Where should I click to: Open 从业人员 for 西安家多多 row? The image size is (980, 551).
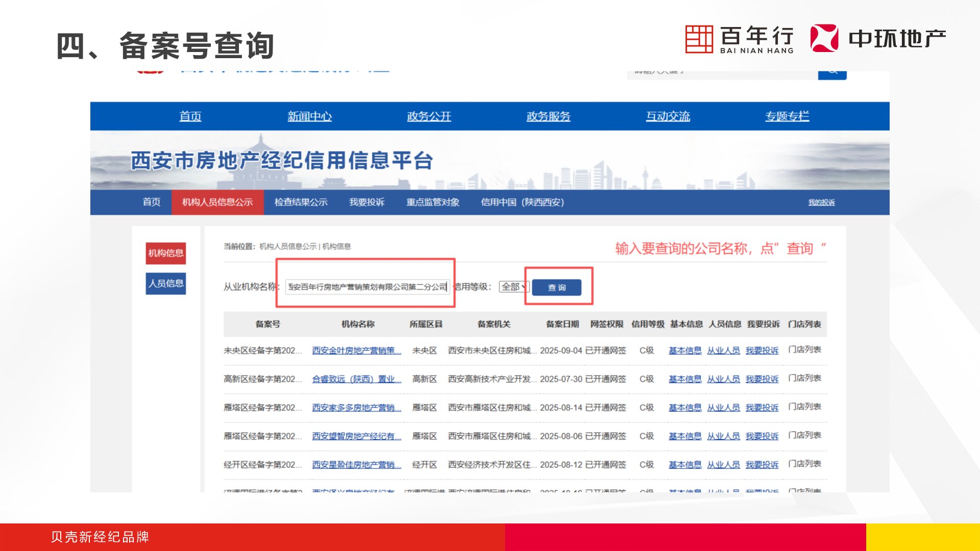(x=724, y=408)
